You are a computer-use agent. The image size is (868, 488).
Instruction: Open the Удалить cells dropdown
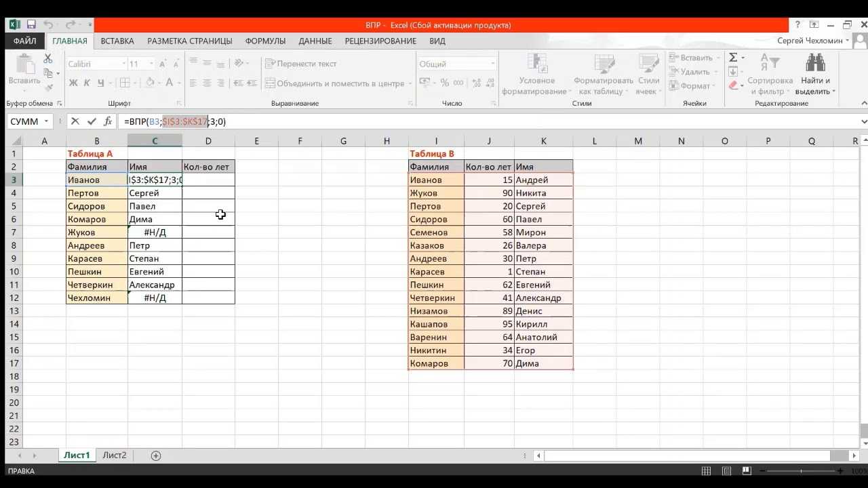(x=693, y=72)
